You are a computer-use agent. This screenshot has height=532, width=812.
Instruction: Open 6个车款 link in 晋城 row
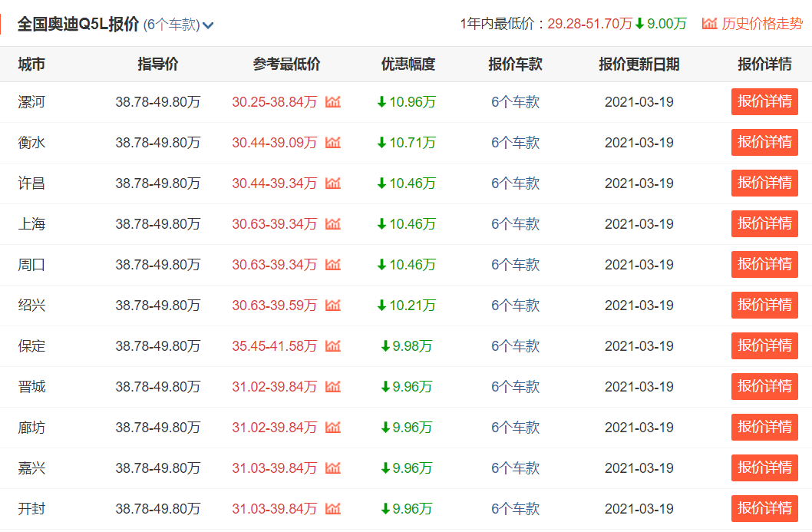point(515,386)
